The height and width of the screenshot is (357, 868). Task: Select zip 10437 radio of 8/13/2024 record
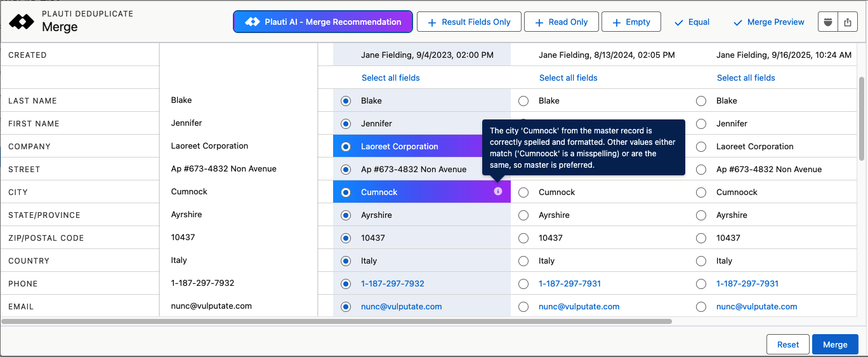pyautogui.click(x=523, y=238)
